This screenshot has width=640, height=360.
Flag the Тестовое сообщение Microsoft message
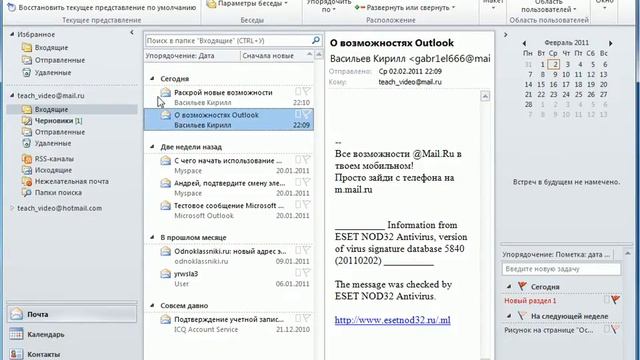point(307,204)
